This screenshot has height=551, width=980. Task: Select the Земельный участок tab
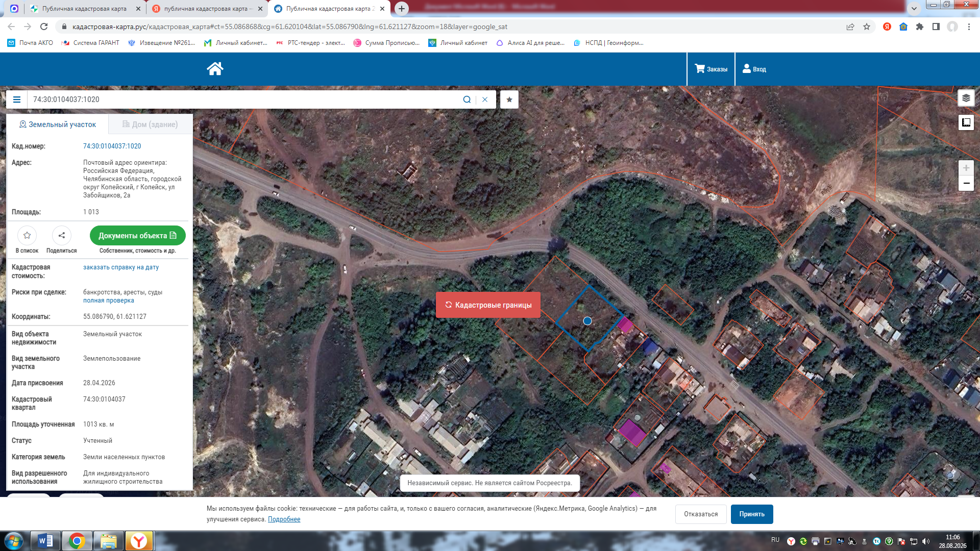(58, 124)
